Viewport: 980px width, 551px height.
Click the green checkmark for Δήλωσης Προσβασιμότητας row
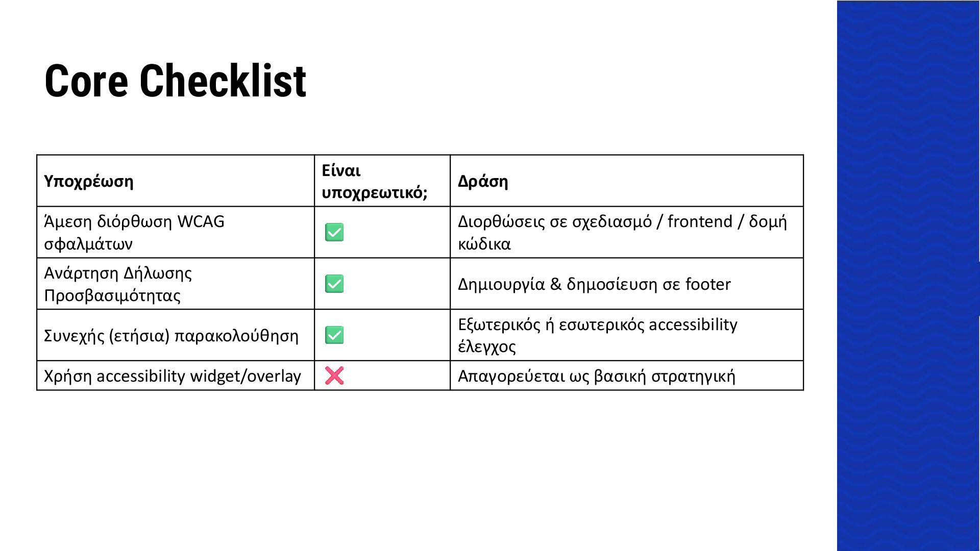(334, 284)
